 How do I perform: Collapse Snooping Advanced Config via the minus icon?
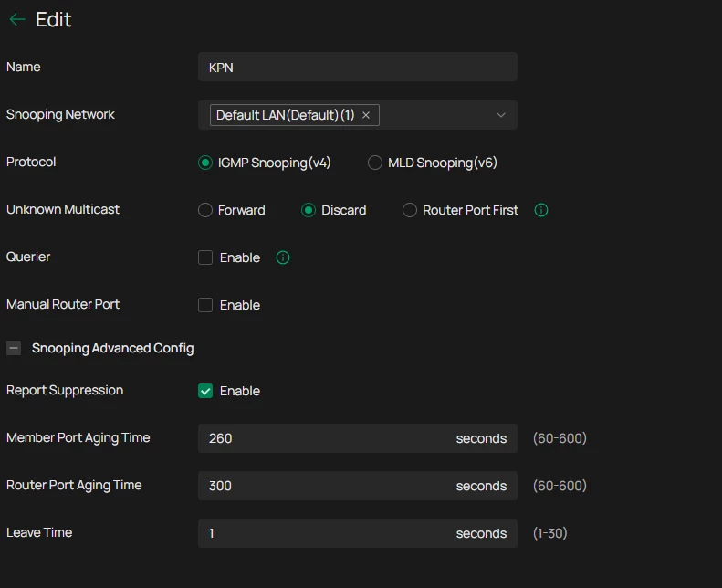(x=14, y=348)
